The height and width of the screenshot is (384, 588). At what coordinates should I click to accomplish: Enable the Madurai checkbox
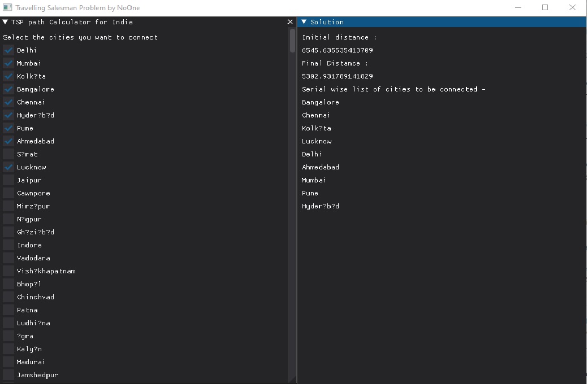[x=7, y=362]
